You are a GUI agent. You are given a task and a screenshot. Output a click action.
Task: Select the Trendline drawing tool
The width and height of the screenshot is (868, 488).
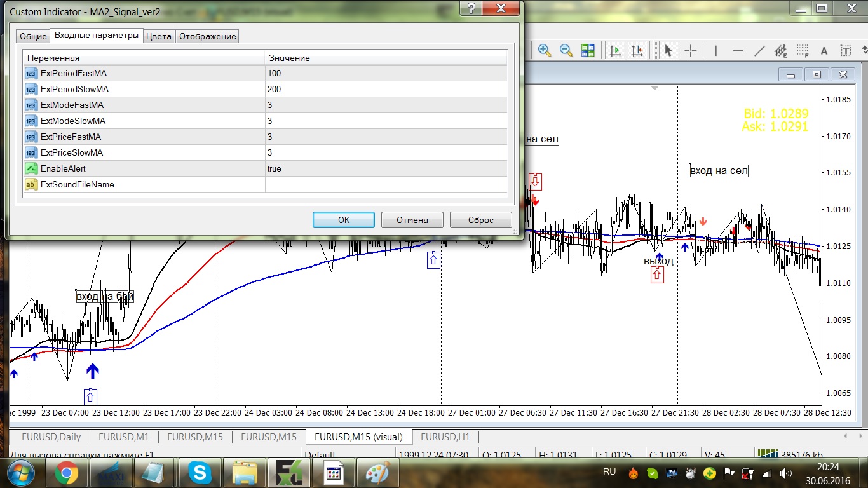(x=759, y=51)
